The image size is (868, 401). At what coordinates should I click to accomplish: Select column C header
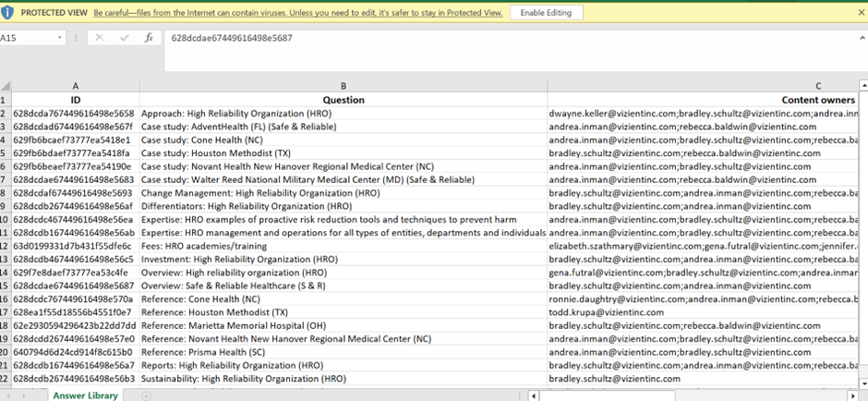(703, 86)
